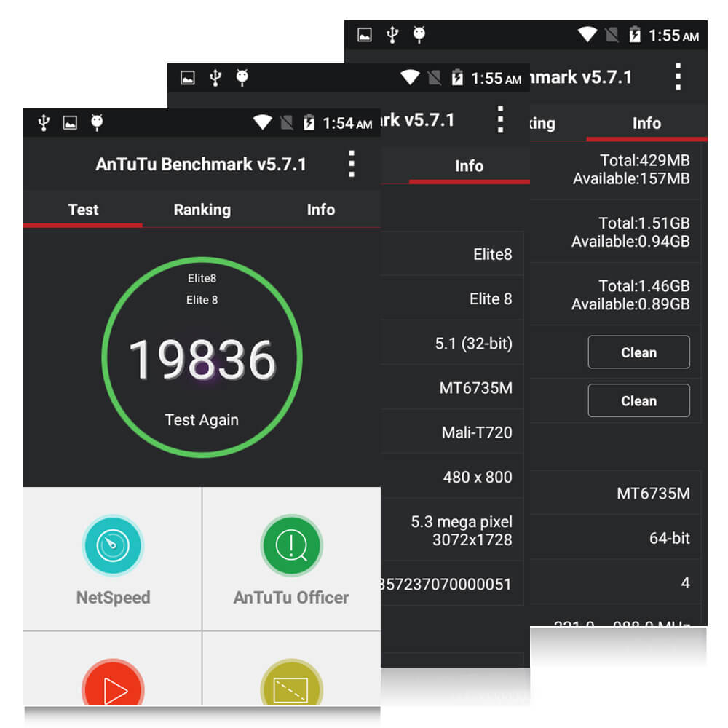Tap the IMEI number row
Screen dimensions: 728x728
(x=452, y=584)
